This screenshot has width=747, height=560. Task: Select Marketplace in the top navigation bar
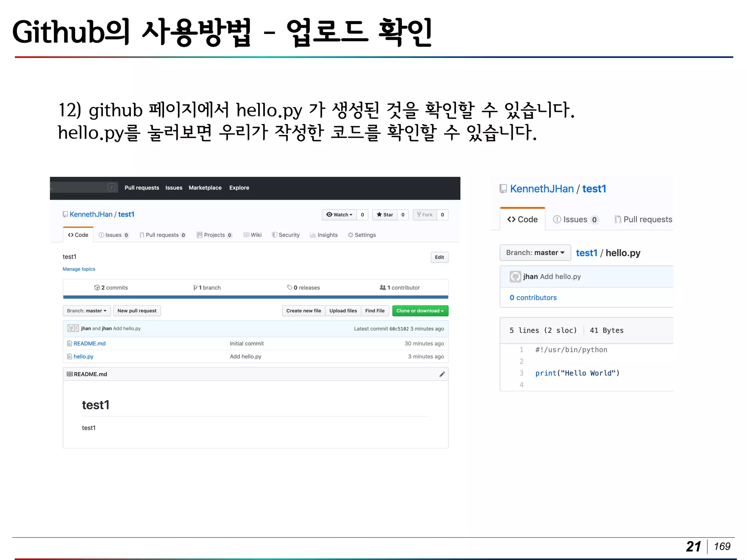pyautogui.click(x=205, y=188)
